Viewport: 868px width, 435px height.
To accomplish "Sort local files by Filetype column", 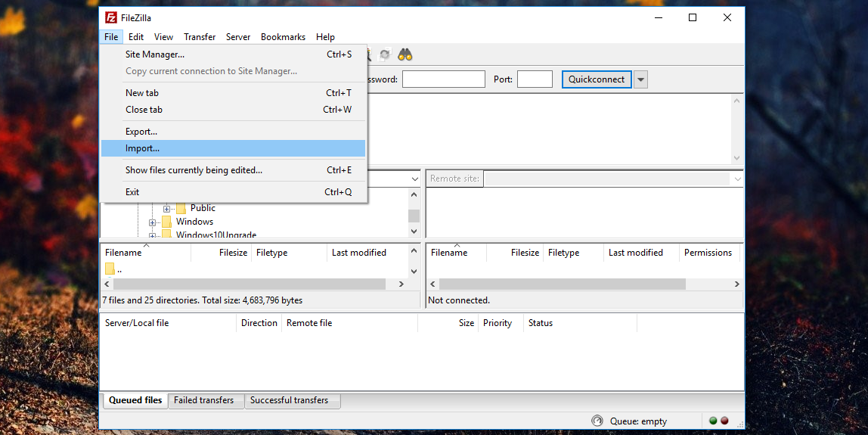I will pyautogui.click(x=290, y=253).
